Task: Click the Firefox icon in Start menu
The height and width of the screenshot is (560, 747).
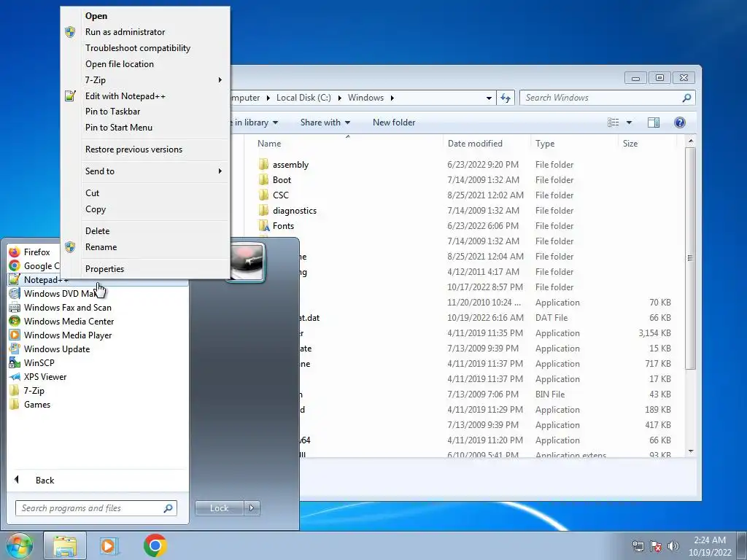Action: [x=15, y=252]
